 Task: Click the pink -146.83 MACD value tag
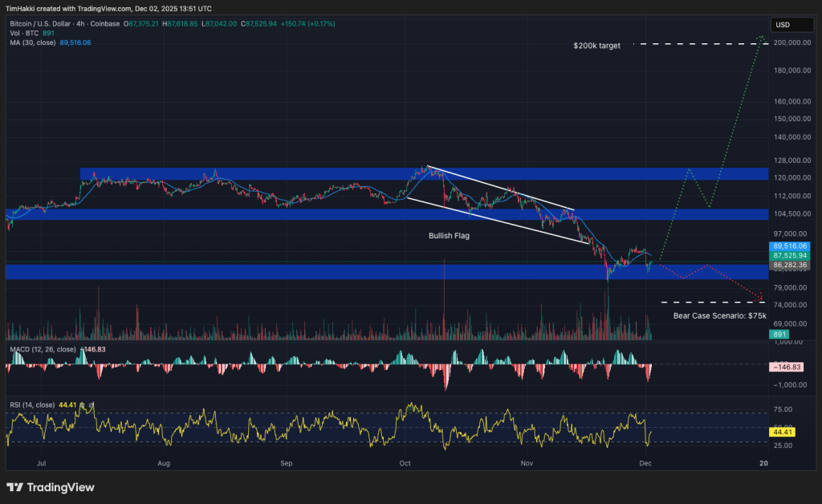787,365
